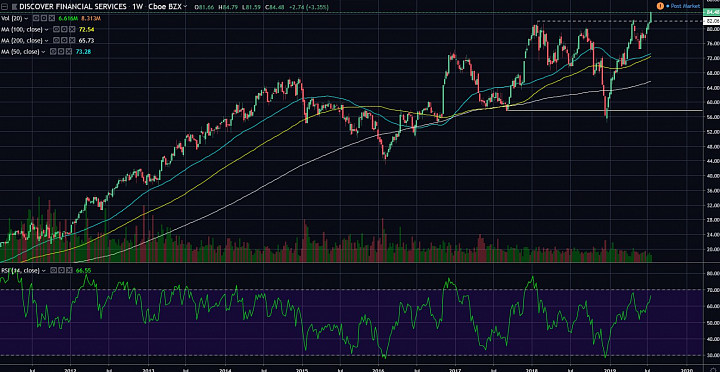The height and width of the screenshot is (372, 720).
Task: Click the 2017 label on the time axis
Action: click(455, 369)
